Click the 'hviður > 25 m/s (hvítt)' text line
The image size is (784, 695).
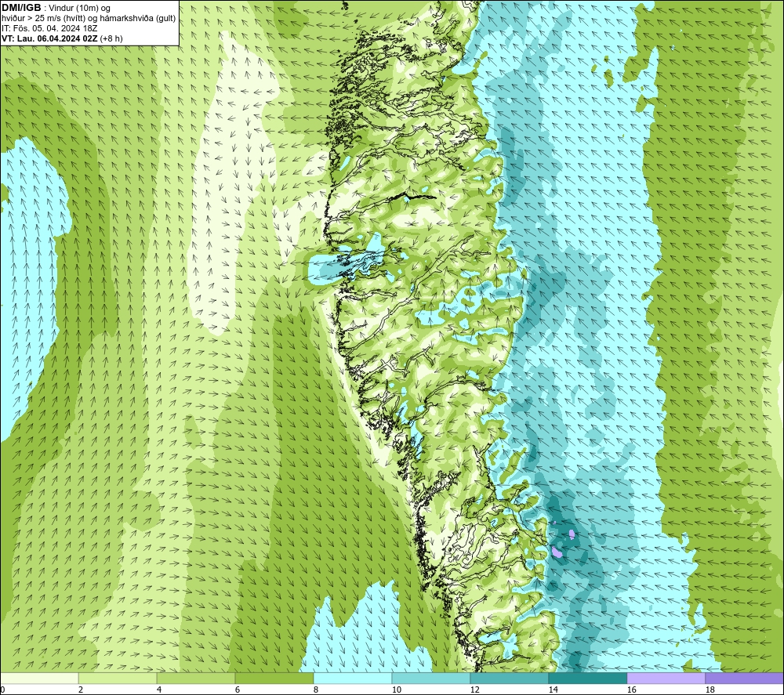click(43, 19)
